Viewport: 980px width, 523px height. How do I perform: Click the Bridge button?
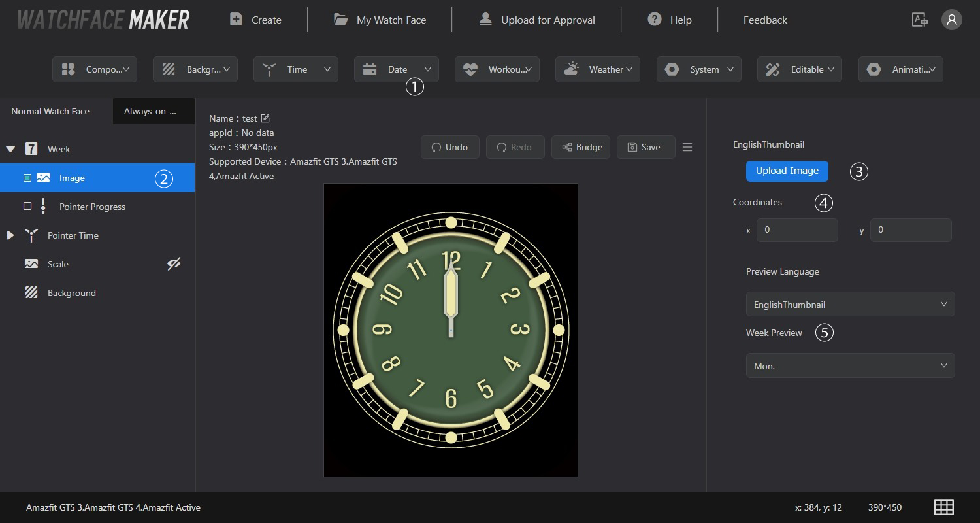click(581, 147)
